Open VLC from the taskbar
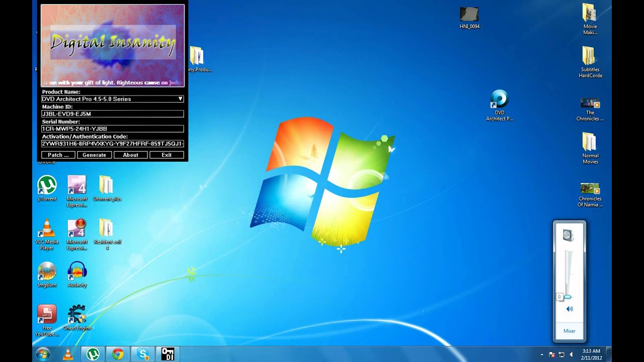Viewport: 644px width, 362px height. (67, 354)
